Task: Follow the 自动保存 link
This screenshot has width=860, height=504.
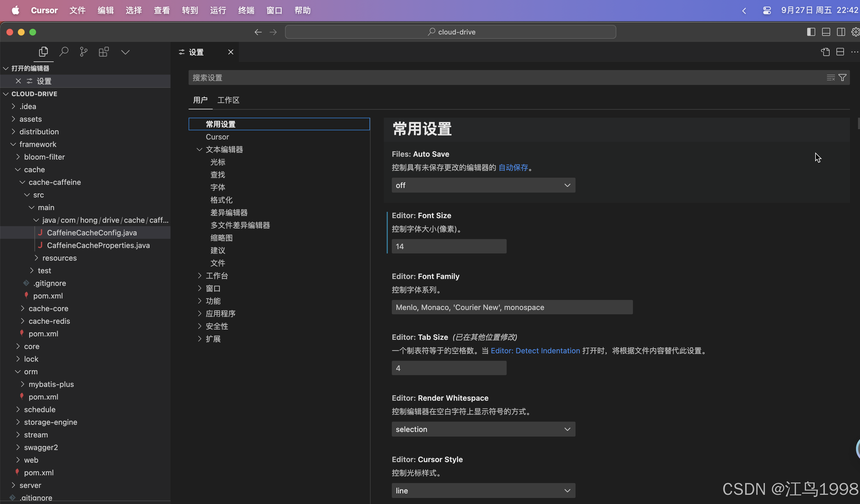Action: point(513,168)
